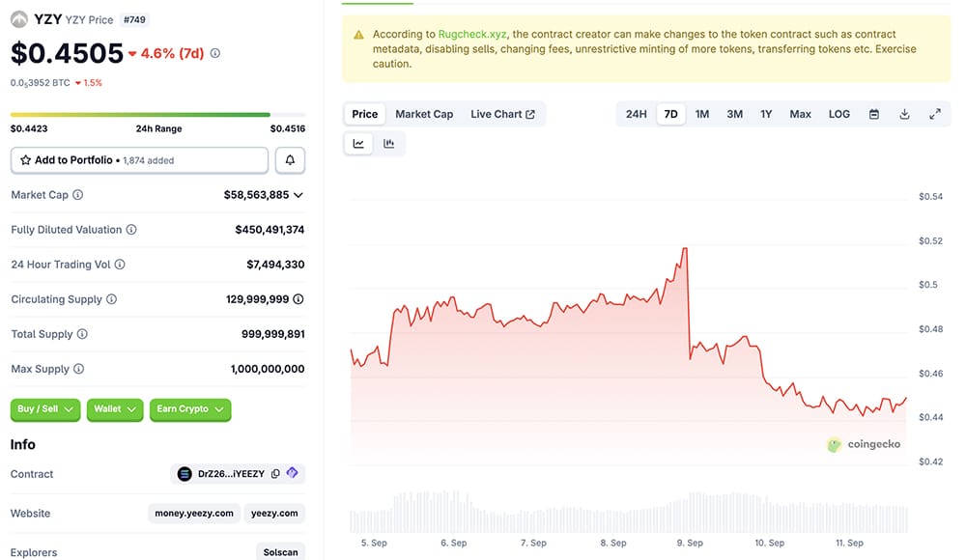
Task: Select the 24H time range
Action: pos(637,114)
